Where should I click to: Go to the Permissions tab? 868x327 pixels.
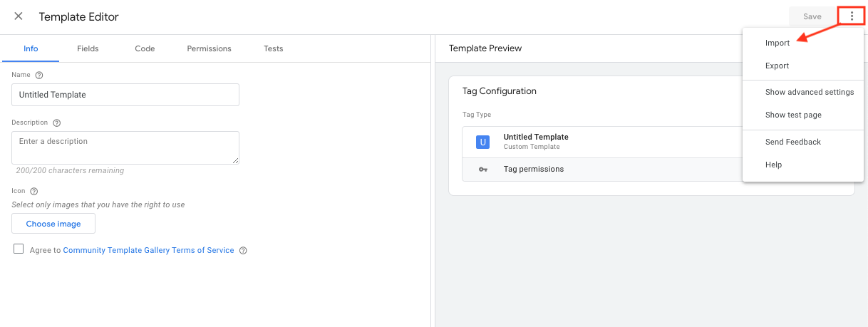pyautogui.click(x=209, y=48)
